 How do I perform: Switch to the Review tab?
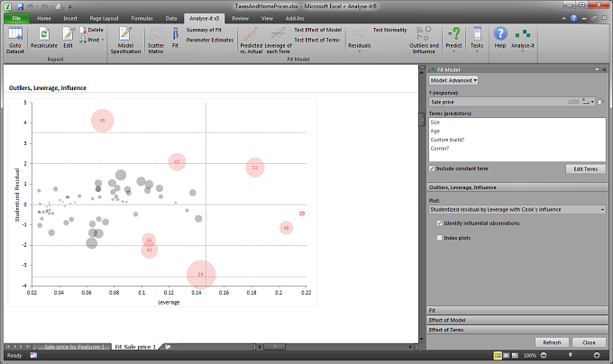[x=240, y=18]
